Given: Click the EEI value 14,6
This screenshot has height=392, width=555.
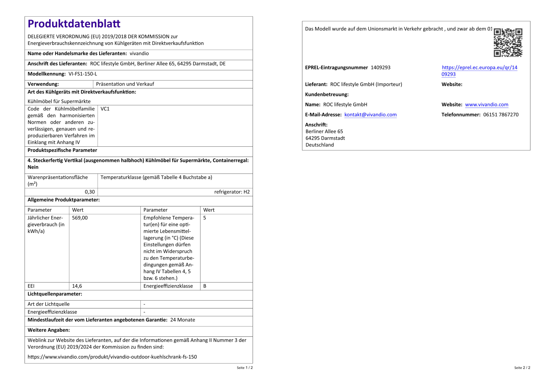Looking at the screenshot, I should (x=77, y=286).
